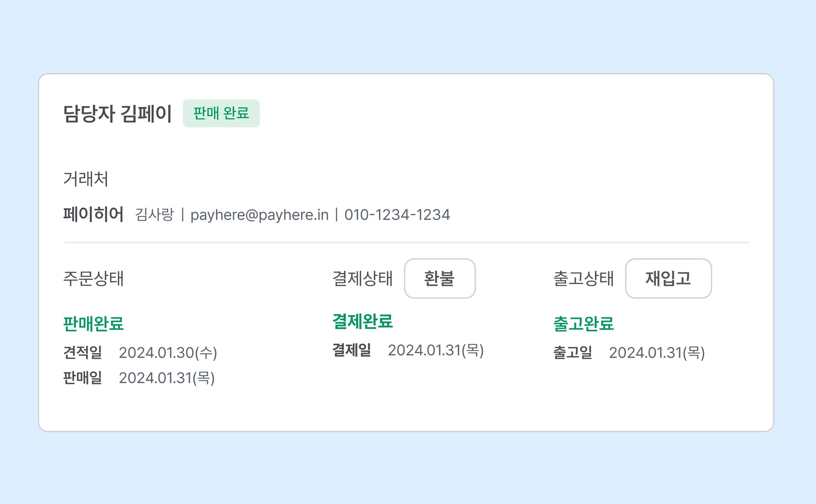Image resolution: width=816 pixels, height=504 pixels.
Task: Click the 주문상태 label
Action: [93, 278]
